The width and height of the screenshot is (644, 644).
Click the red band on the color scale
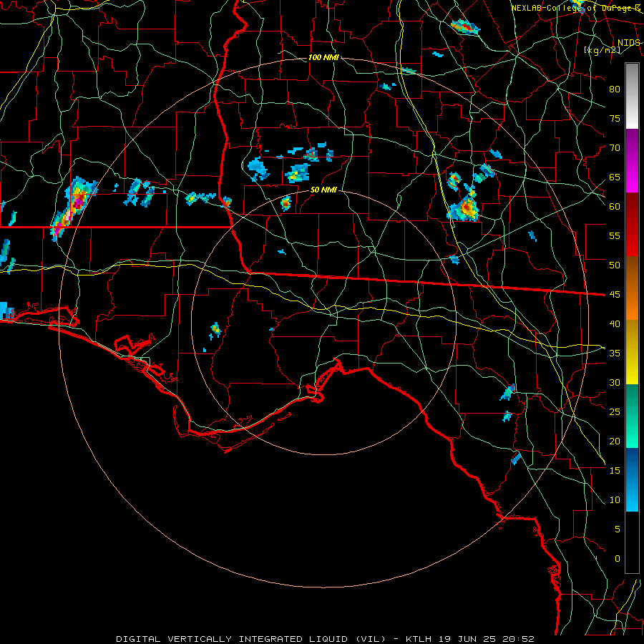pyautogui.click(x=632, y=225)
